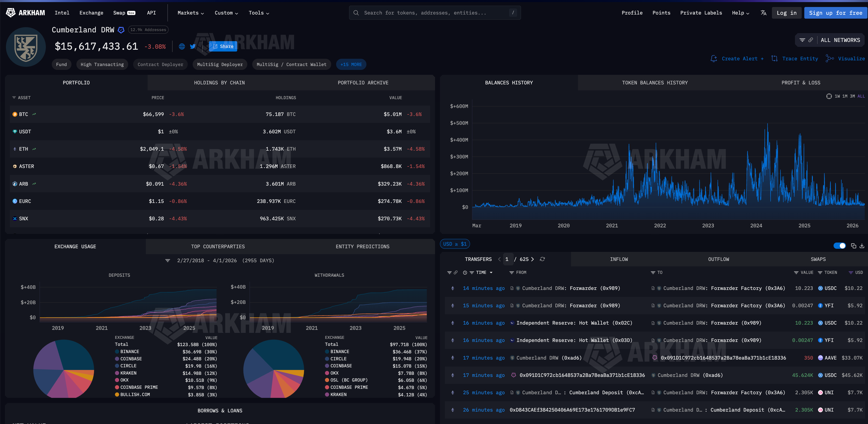This screenshot has height=424, width=868.
Task: Toggle the switch above the transfers table
Action: pyautogui.click(x=840, y=246)
